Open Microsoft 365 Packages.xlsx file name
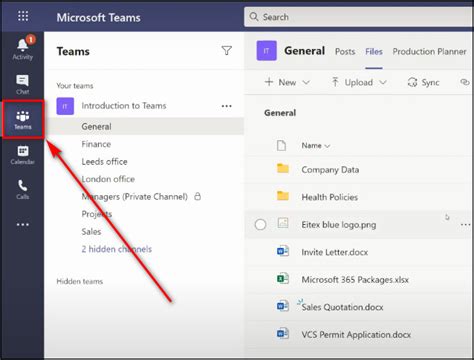Screen dimensions: 474x360 point(355,279)
